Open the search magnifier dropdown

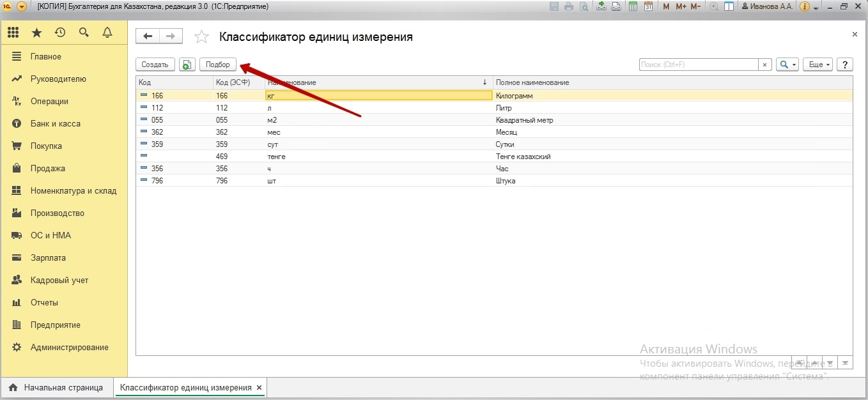(787, 65)
